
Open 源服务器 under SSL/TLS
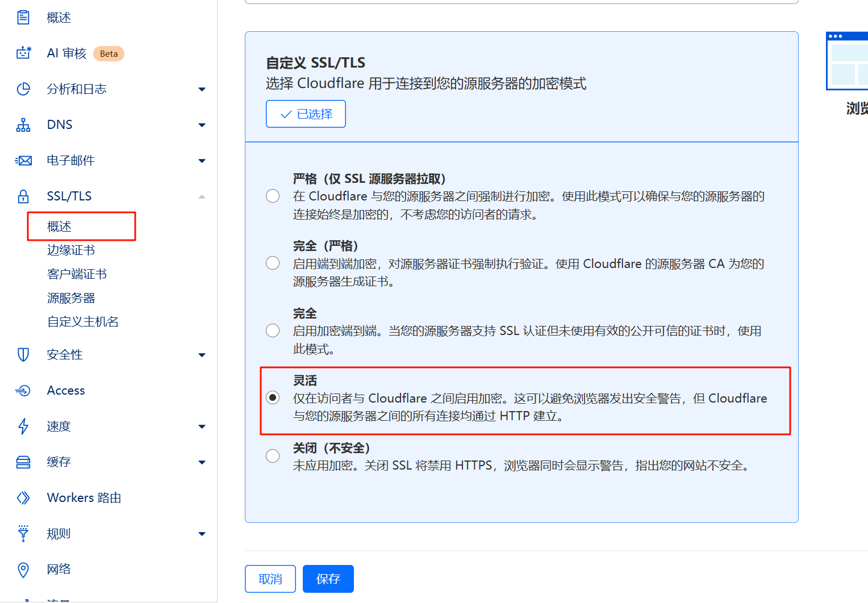[71, 298]
